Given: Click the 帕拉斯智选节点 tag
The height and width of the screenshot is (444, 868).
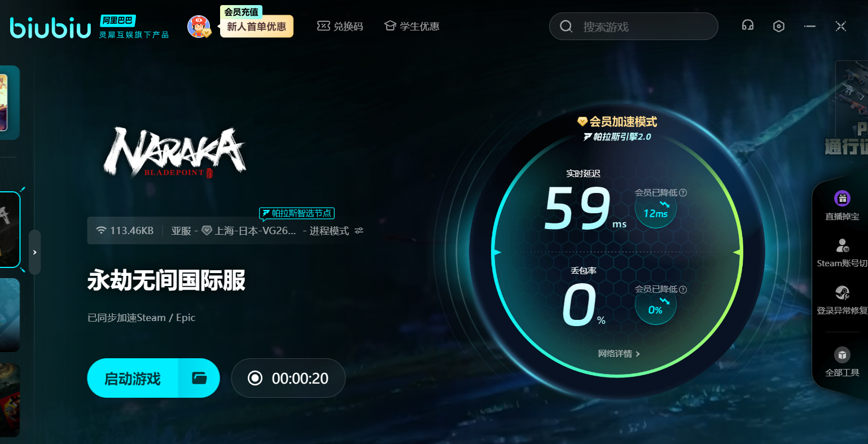Looking at the screenshot, I should (x=297, y=213).
